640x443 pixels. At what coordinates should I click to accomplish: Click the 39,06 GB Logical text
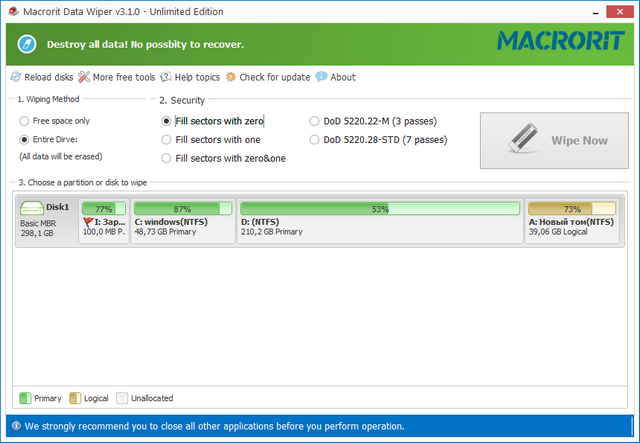click(558, 232)
